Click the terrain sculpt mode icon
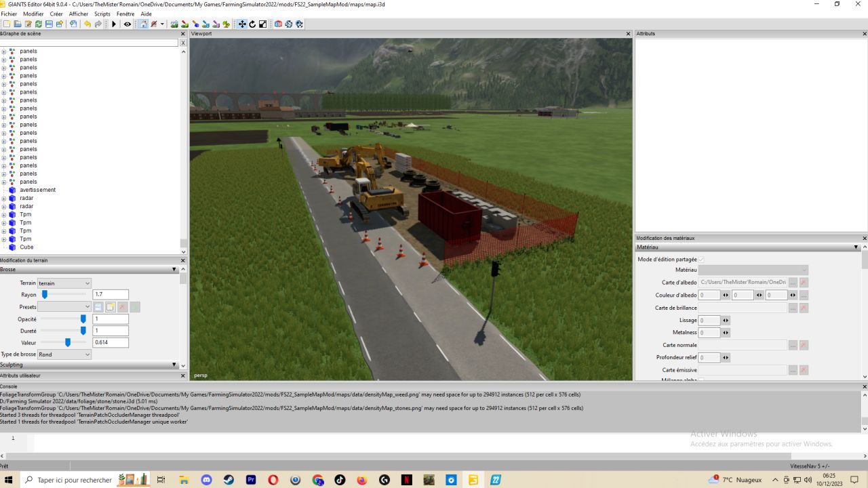868x488 pixels. point(174,24)
